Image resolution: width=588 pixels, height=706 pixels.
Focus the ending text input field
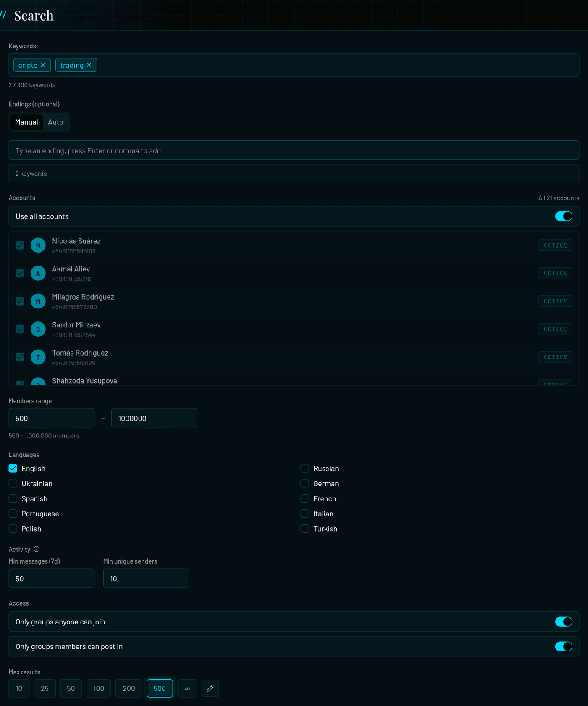tap(294, 150)
